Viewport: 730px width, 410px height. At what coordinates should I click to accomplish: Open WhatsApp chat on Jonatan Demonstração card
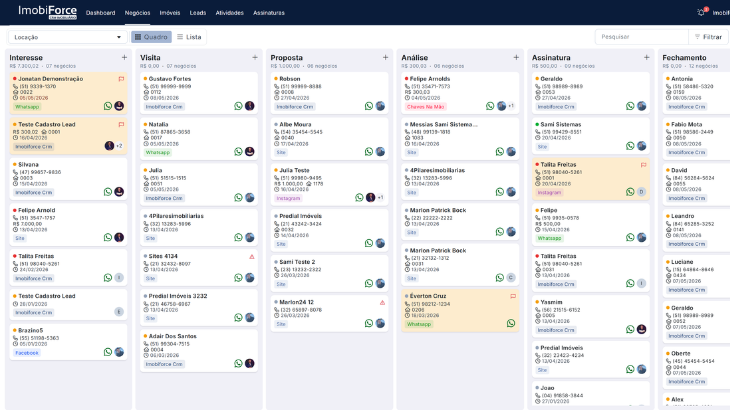[108, 106]
